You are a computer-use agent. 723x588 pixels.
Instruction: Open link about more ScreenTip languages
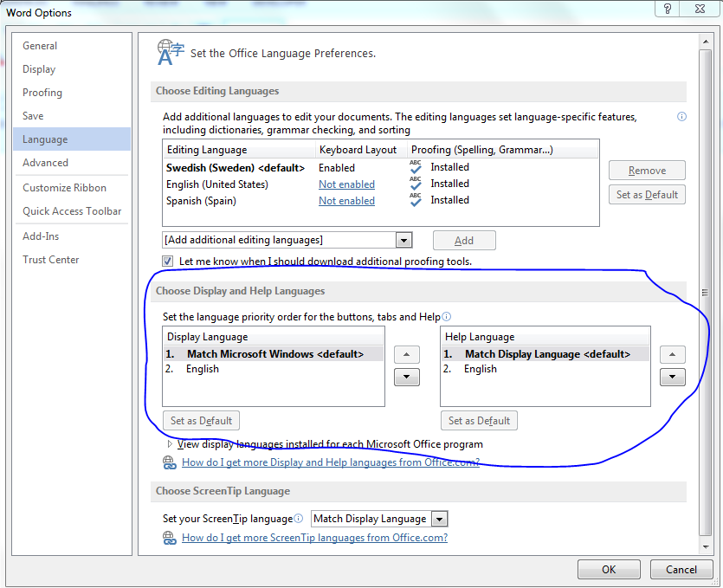point(314,538)
